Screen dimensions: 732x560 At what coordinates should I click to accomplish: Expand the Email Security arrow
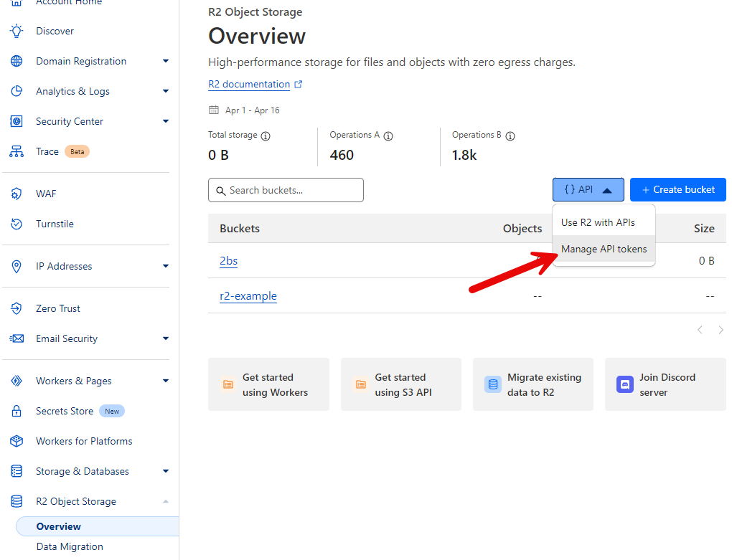click(x=166, y=338)
